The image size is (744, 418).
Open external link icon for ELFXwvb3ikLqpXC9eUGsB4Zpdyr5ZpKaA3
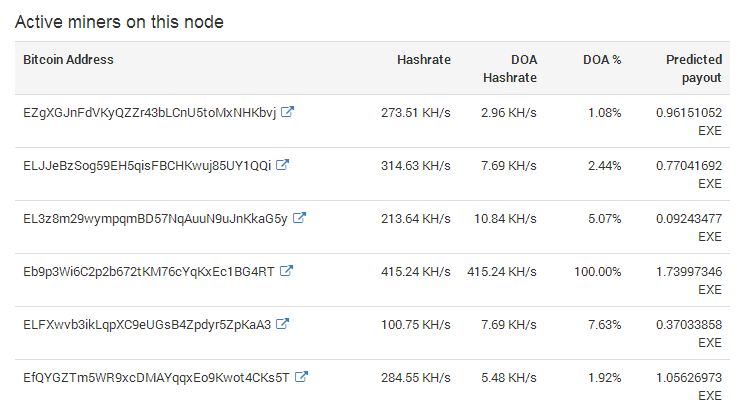tap(282, 324)
